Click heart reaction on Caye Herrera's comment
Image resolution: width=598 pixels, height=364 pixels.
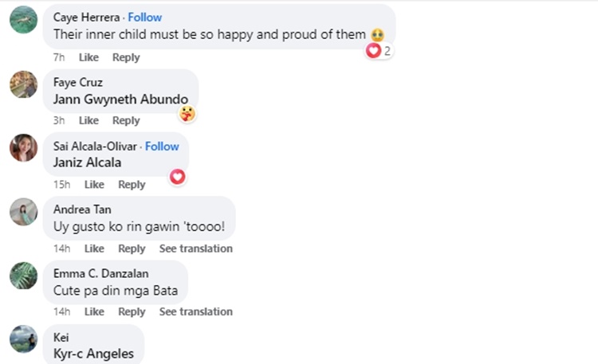point(373,51)
